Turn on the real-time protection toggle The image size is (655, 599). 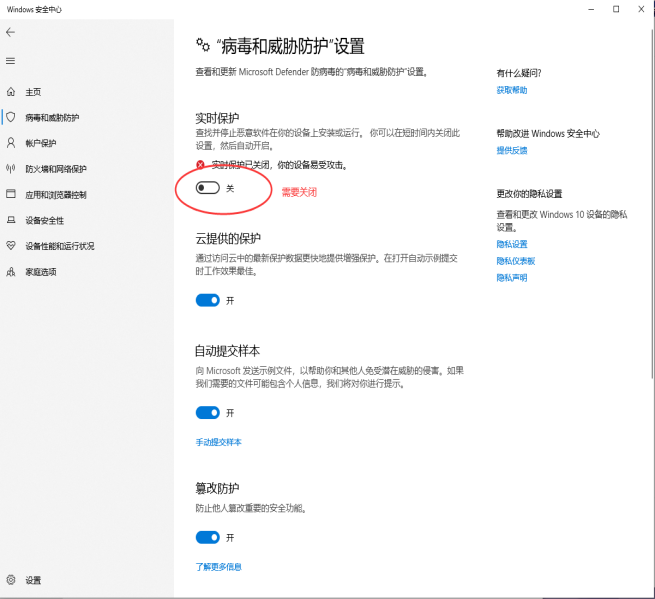[x=208, y=188]
